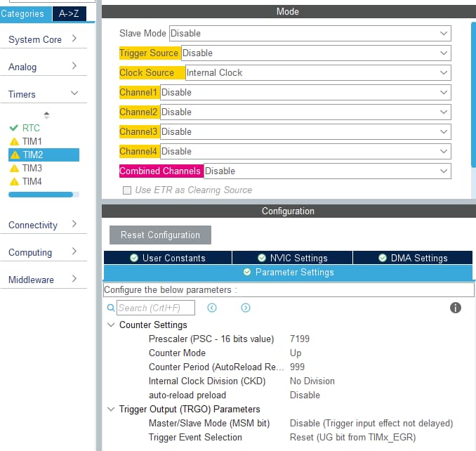Enable Use ETR as Clearing Source checkbox
476x451 pixels.
[x=127, y=190]
